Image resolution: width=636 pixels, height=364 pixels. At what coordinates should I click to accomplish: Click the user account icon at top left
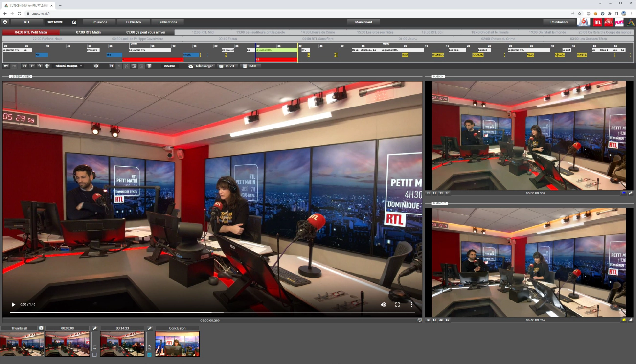click(5, 22)
